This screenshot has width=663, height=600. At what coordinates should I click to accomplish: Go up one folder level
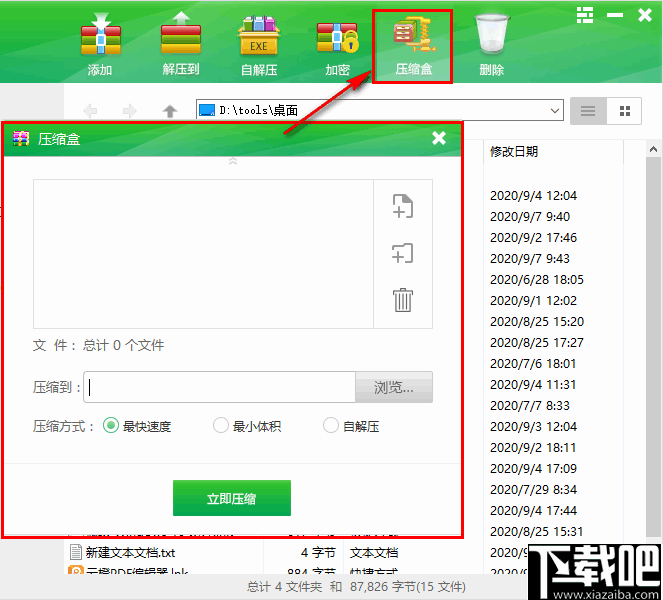coord(170,111)
